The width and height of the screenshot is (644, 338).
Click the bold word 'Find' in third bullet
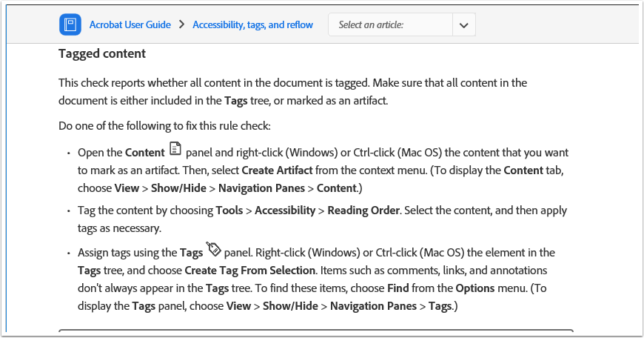398,288
